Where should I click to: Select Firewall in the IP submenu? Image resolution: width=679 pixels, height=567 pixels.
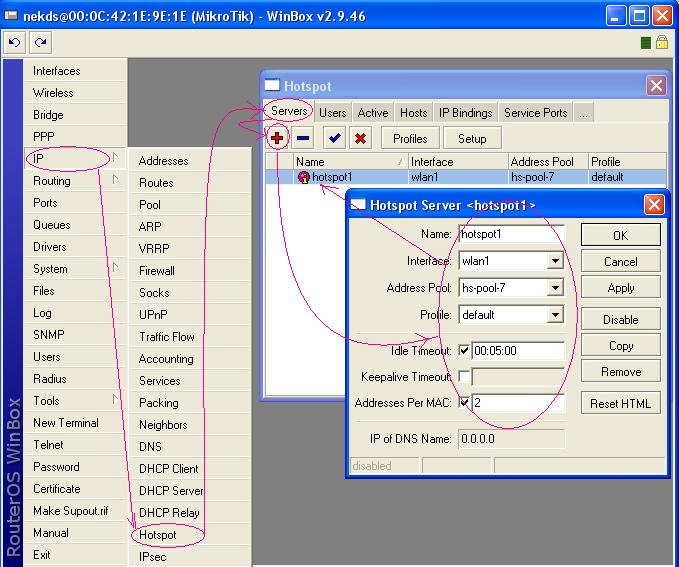[190, 270]
